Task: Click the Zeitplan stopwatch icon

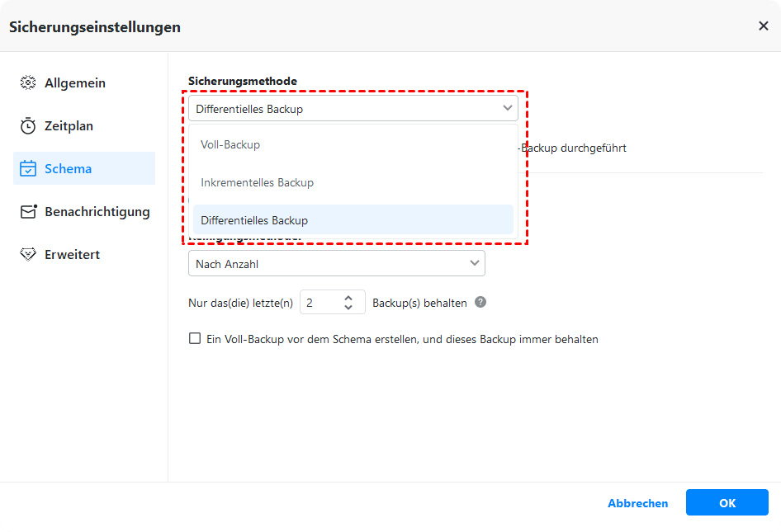Action: click(x=28, y=126)
